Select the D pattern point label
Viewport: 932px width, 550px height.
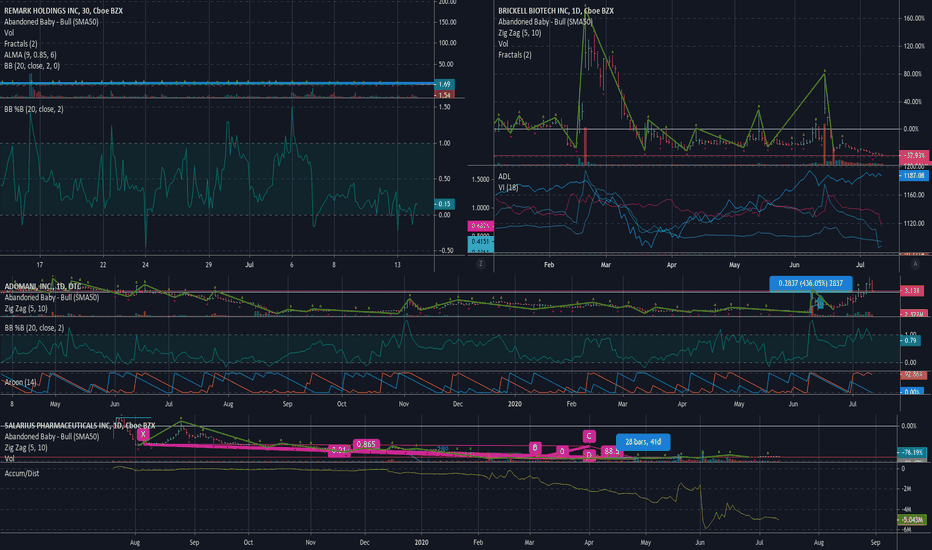[588, 455]
